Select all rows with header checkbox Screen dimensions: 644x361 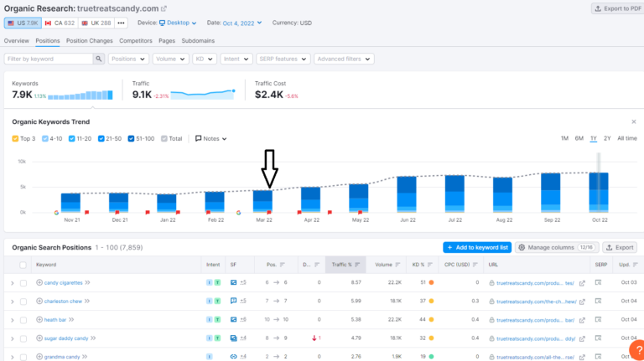23,265
